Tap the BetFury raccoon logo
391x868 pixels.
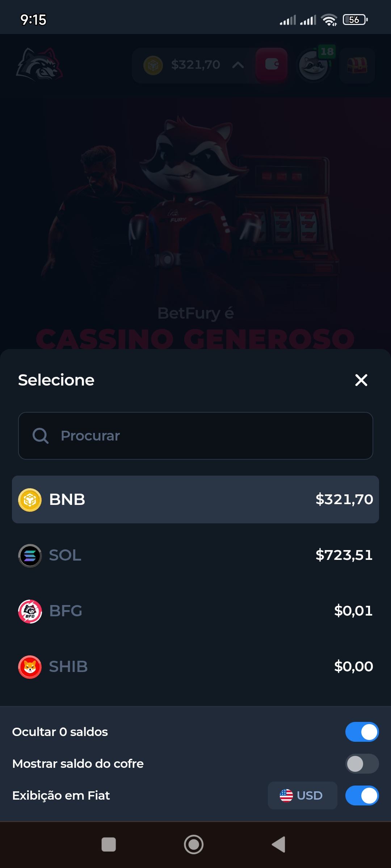tap(39, 64)
